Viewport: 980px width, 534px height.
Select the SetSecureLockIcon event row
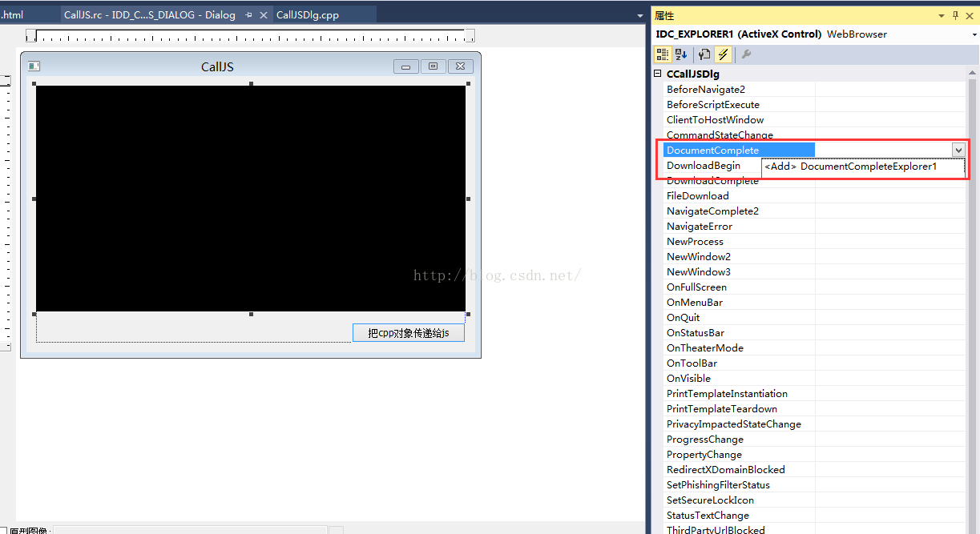click(x=814, y=500)
